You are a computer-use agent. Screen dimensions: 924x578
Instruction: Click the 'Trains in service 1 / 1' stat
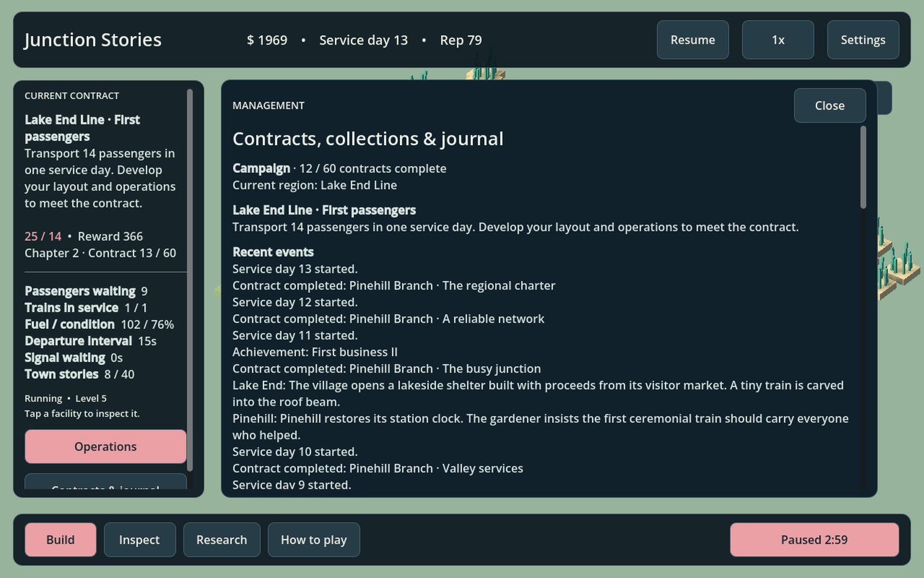coord(86,308)
